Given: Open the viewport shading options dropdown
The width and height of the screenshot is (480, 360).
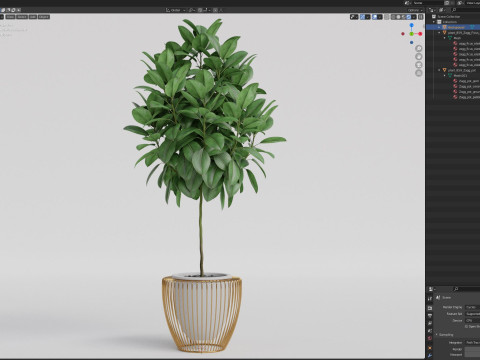Looking at the screenshot, I should click(x=414, y=17).
